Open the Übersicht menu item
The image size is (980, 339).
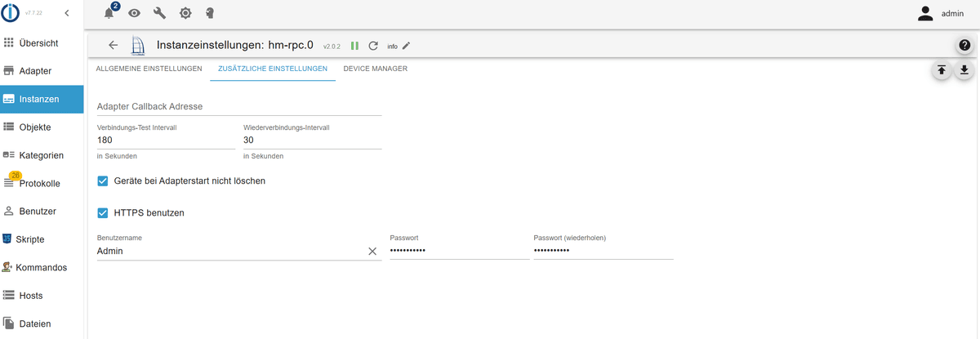coord(42,42)
